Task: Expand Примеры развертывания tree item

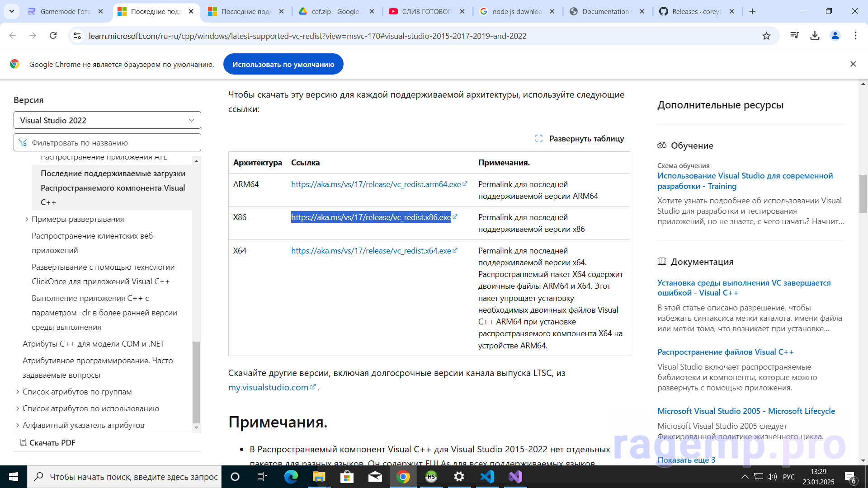Action: coord(26,219)
